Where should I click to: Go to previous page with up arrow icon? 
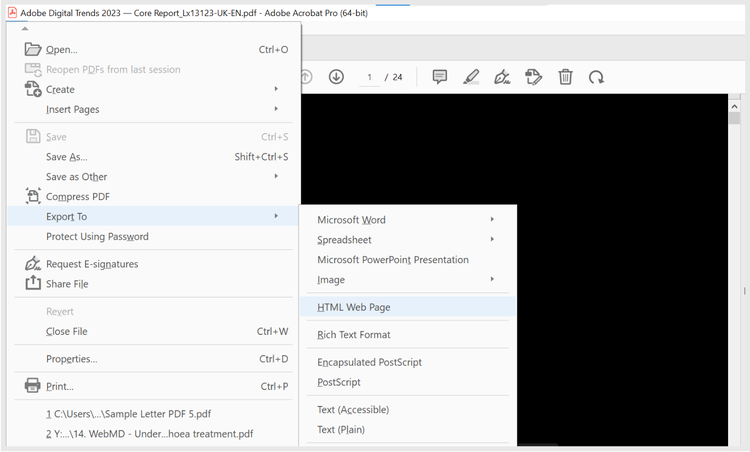[306, 77]
